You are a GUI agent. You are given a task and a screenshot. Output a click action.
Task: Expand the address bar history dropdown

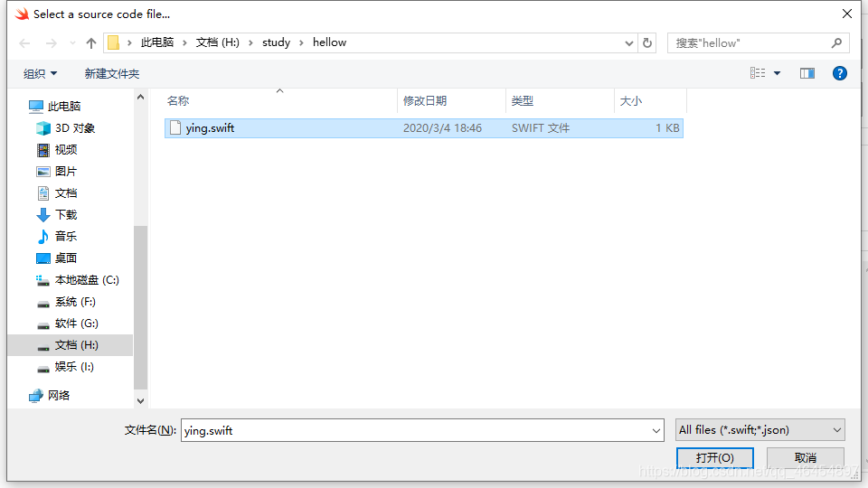[629, 43]
